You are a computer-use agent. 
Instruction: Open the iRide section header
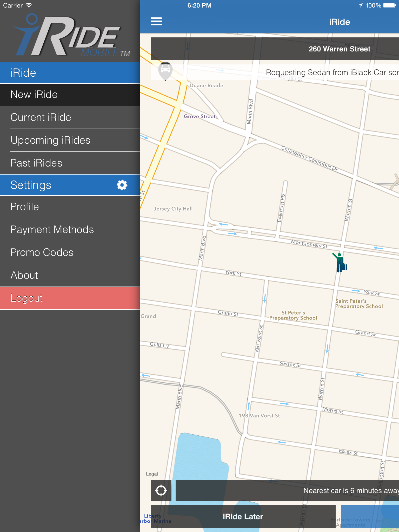click(x=70, y=73)
